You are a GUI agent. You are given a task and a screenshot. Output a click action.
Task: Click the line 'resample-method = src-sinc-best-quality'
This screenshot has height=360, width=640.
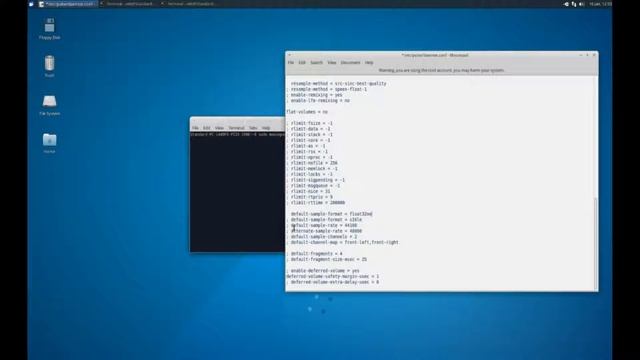[338, 84]
